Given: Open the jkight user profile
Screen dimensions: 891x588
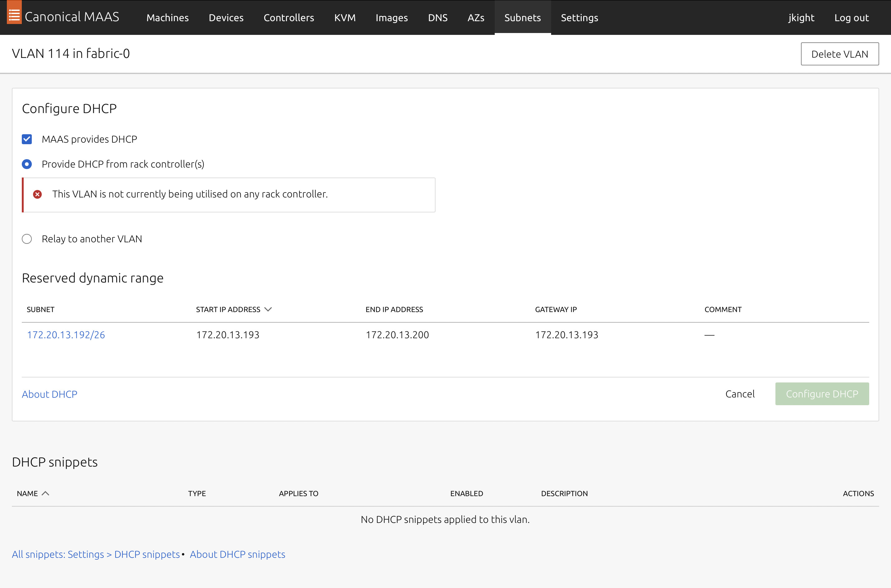Looking at the screenshot, I should (x=801, y=18).
